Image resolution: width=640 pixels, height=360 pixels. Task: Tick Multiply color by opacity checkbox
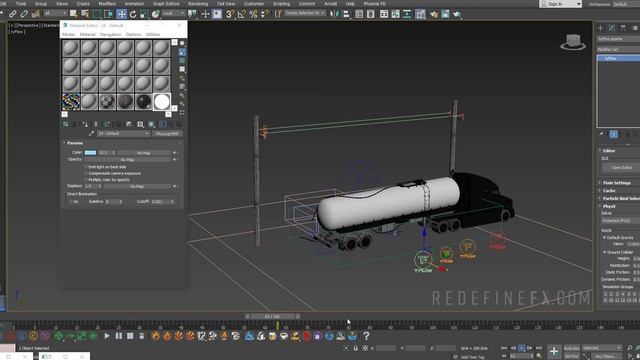[86, 180]
